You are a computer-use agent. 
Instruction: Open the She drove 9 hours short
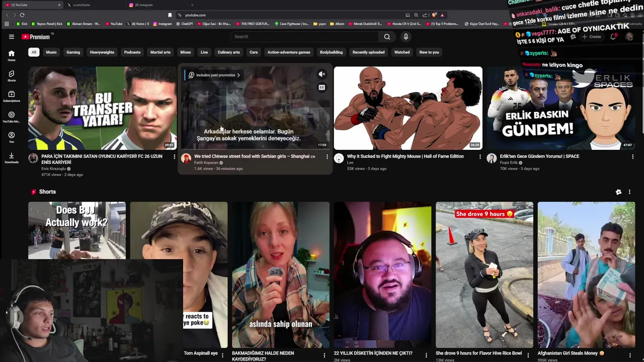pos(485,275)
